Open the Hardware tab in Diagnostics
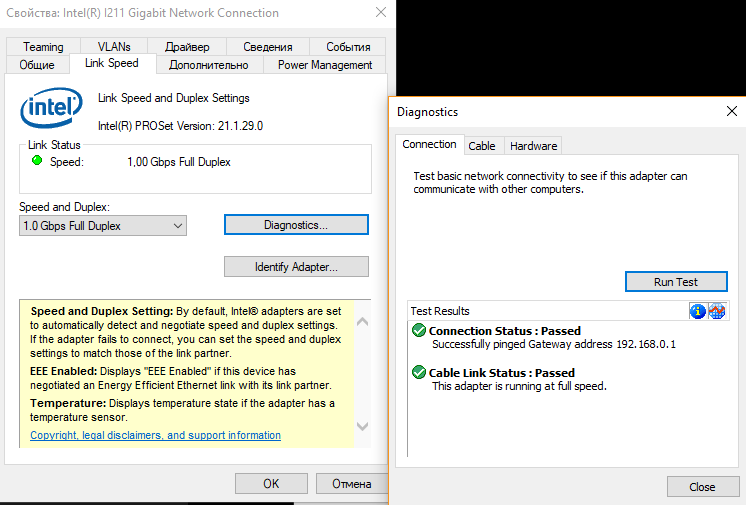 [533, 146]
